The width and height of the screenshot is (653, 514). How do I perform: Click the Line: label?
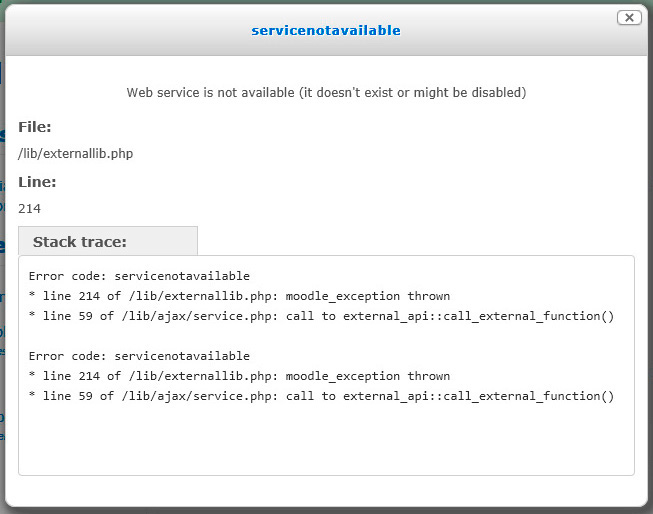coord(37,182)
